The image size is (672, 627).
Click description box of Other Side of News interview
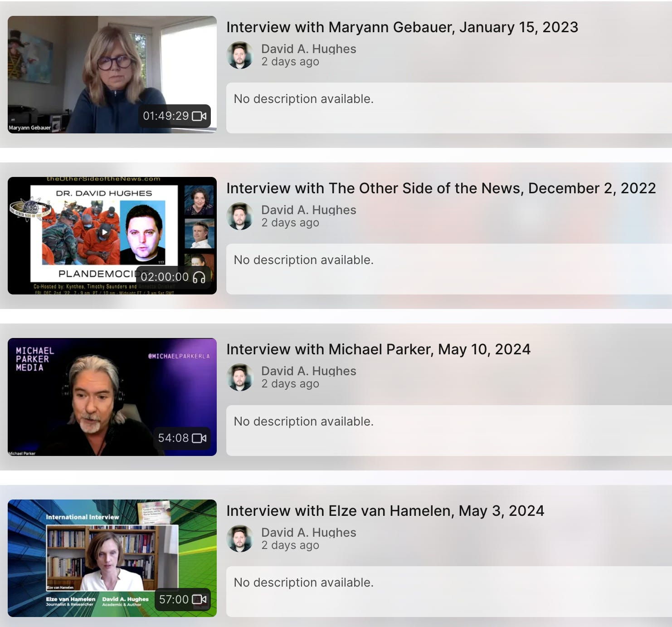448,269
